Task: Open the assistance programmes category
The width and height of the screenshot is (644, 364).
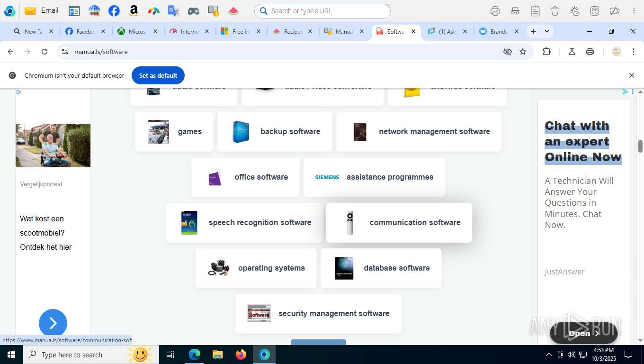Action: coord(375,177)
